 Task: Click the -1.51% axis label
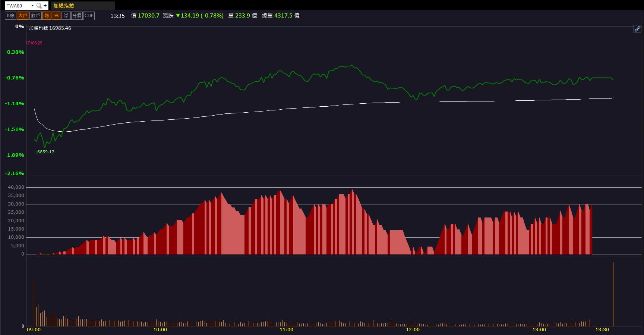pyautogui.click(x=15, y=129)
